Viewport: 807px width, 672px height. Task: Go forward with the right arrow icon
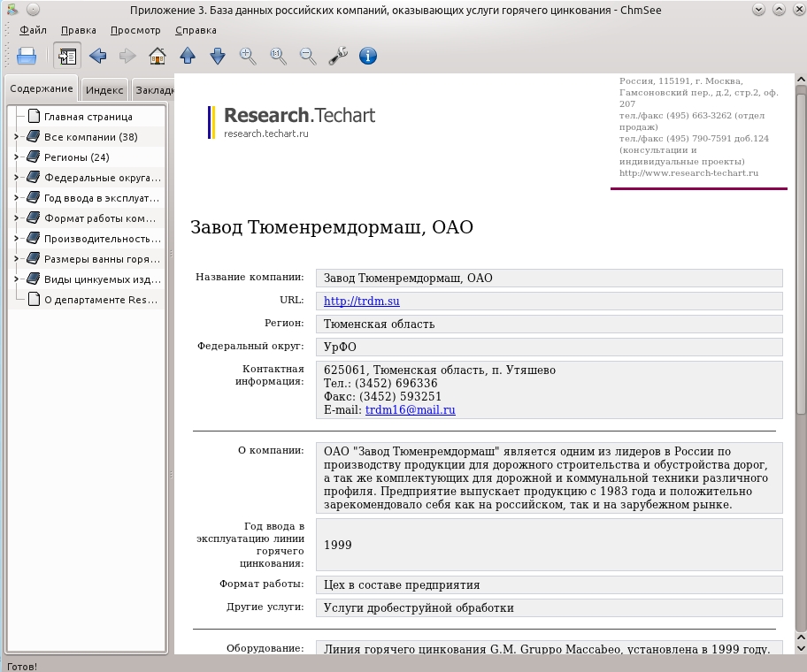127,56
